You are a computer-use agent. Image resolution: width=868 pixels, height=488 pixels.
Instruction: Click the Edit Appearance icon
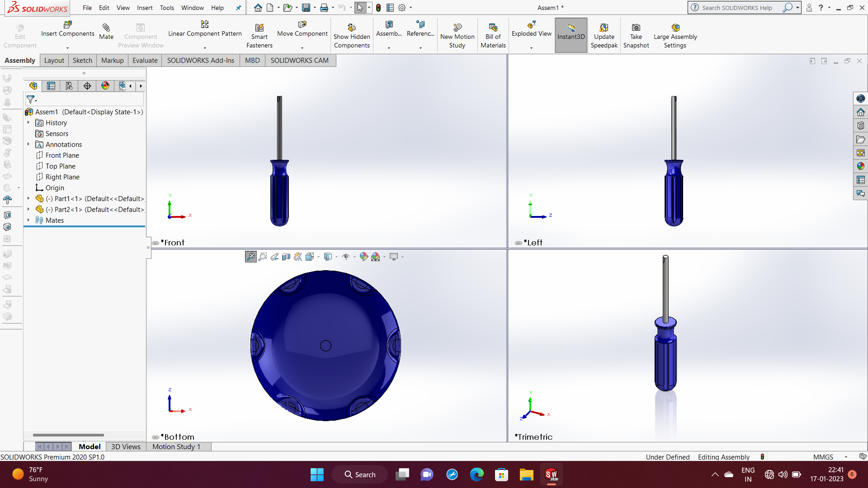click(364, 257)
